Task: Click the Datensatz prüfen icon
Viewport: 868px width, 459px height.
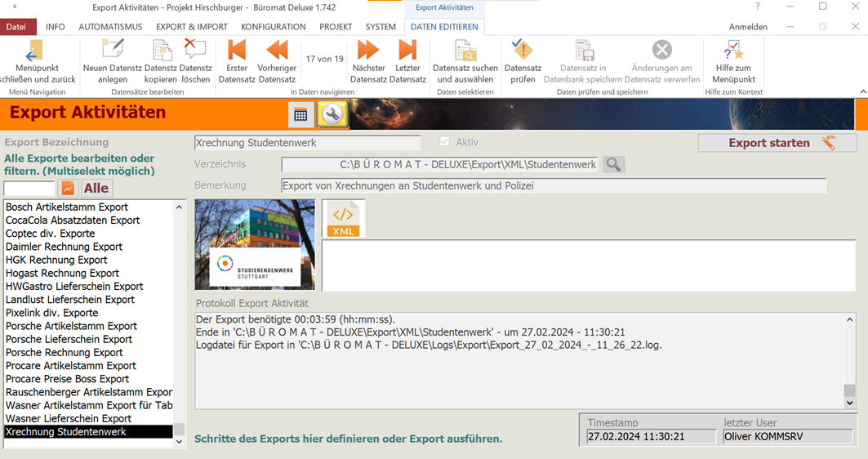Action: click(x=523, y=51)
